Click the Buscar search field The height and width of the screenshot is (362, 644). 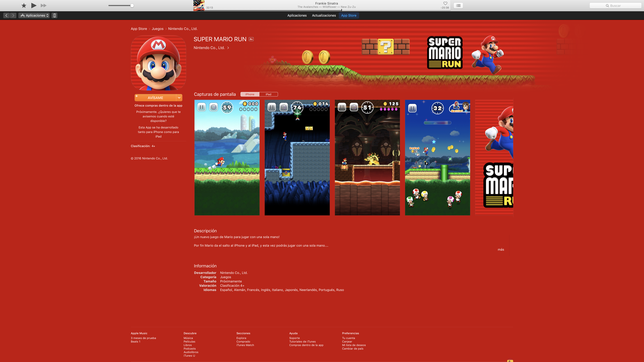615,6
